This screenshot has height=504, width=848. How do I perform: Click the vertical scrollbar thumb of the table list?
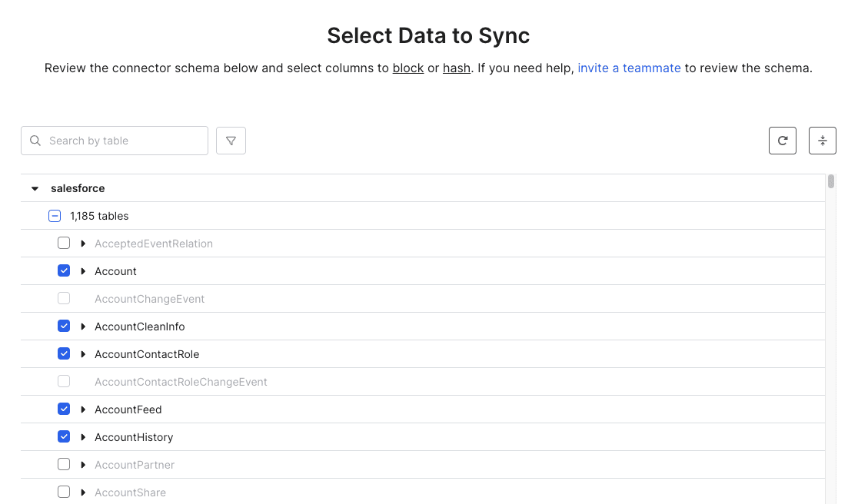click(831, 181)
